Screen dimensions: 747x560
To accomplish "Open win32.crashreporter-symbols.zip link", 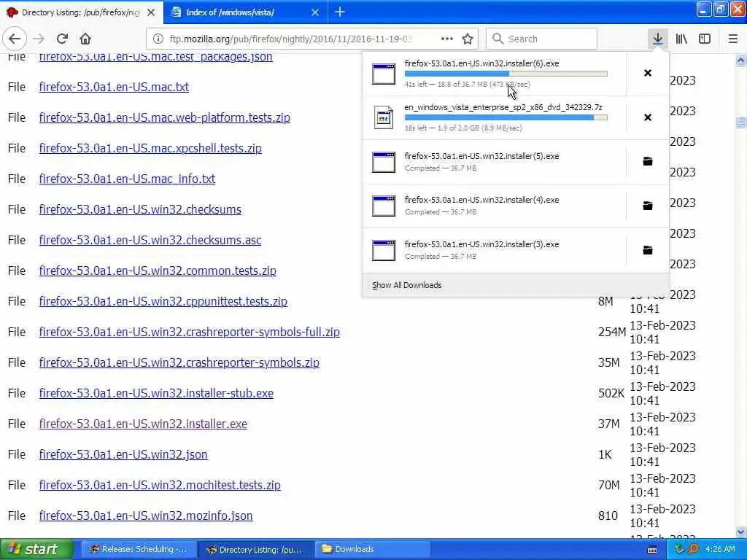I will 179,363.
